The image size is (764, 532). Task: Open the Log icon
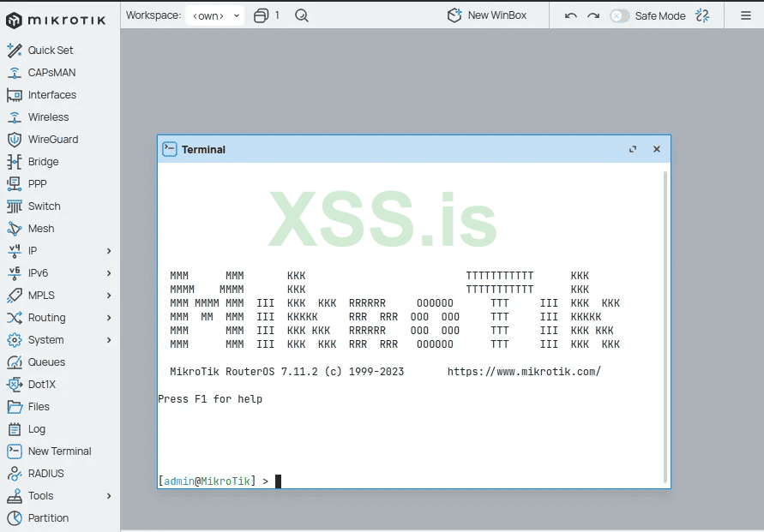[x=15, y=429]
